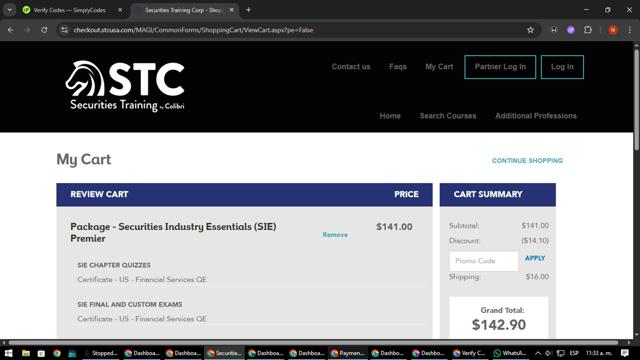Go to My Cart in header
This screenshot has height=360, width=640.
tap(439, 67)
